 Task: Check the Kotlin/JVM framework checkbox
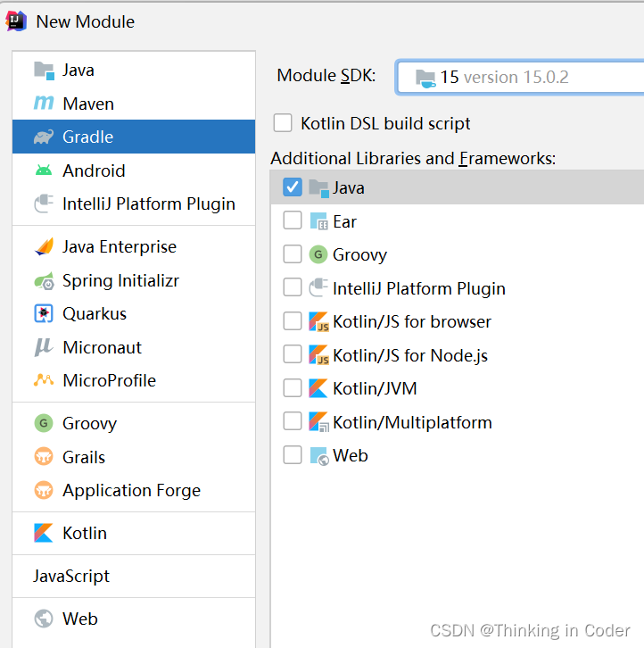coord(293,388)
